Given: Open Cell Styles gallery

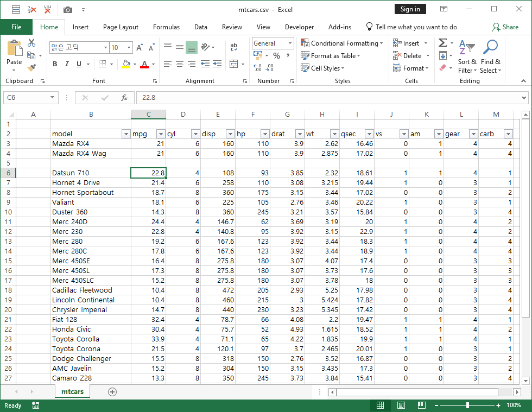Looking at the screenshot, I should tap(322, 68).
